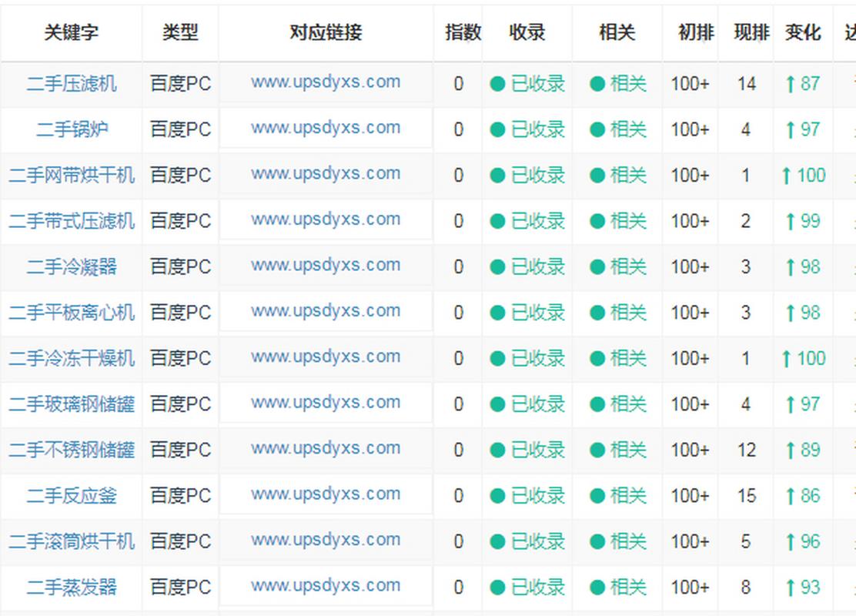Click current rank 12 for 二手不锈钢储罐
This screenshot has width=856, height=616.
point(746,450)
